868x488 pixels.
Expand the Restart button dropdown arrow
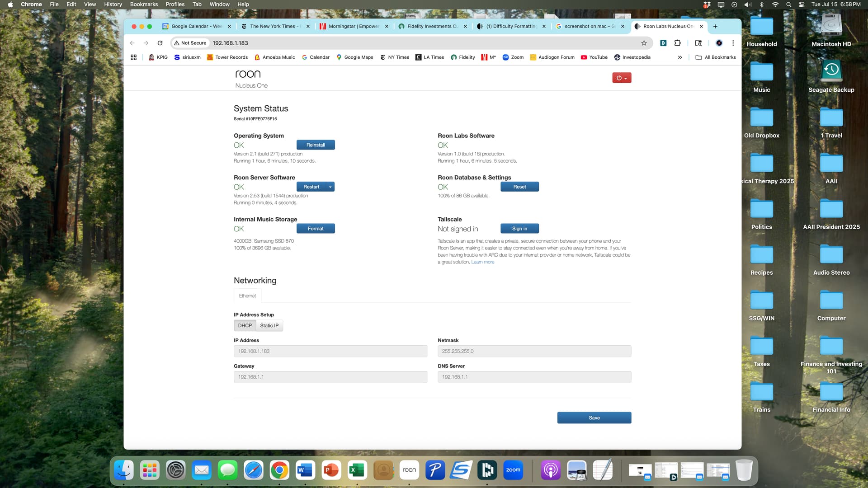pyautogui.click(x=330, y=187)
